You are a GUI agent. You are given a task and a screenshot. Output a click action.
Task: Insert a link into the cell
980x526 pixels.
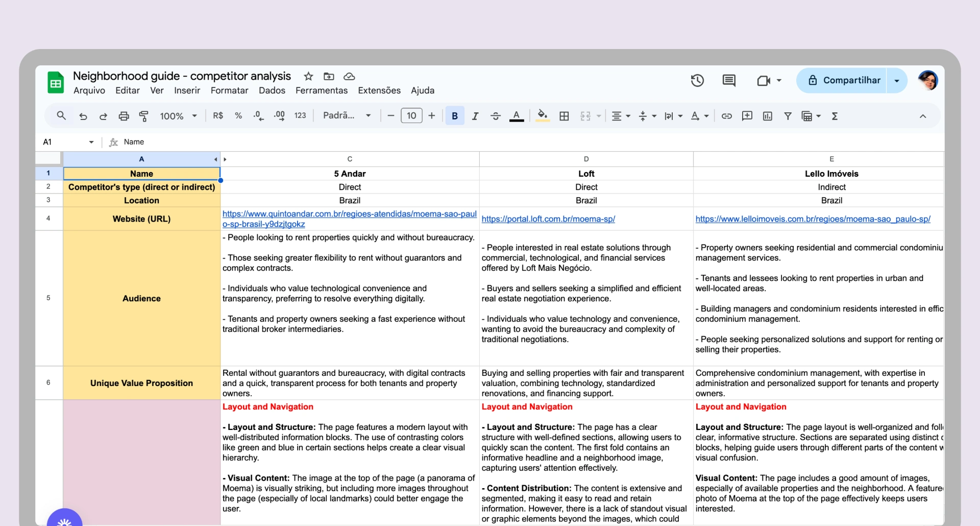[x=727, y=116]
